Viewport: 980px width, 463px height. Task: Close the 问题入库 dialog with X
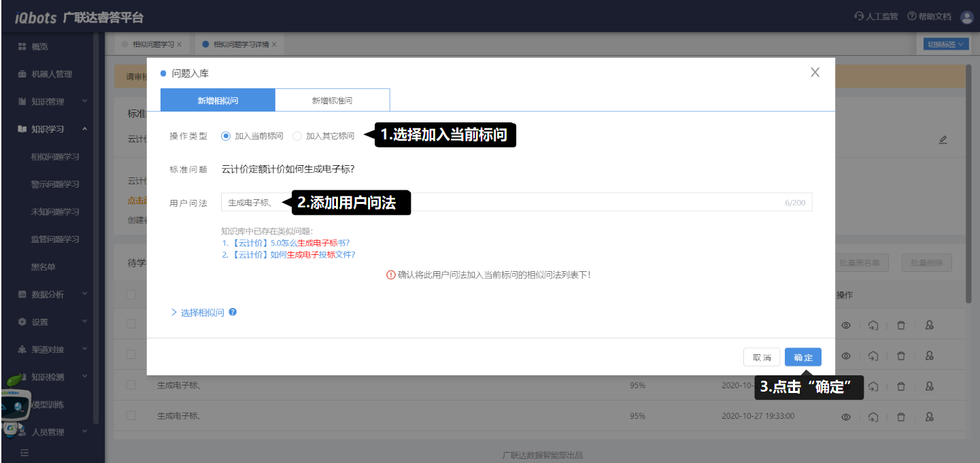(815, 73)
